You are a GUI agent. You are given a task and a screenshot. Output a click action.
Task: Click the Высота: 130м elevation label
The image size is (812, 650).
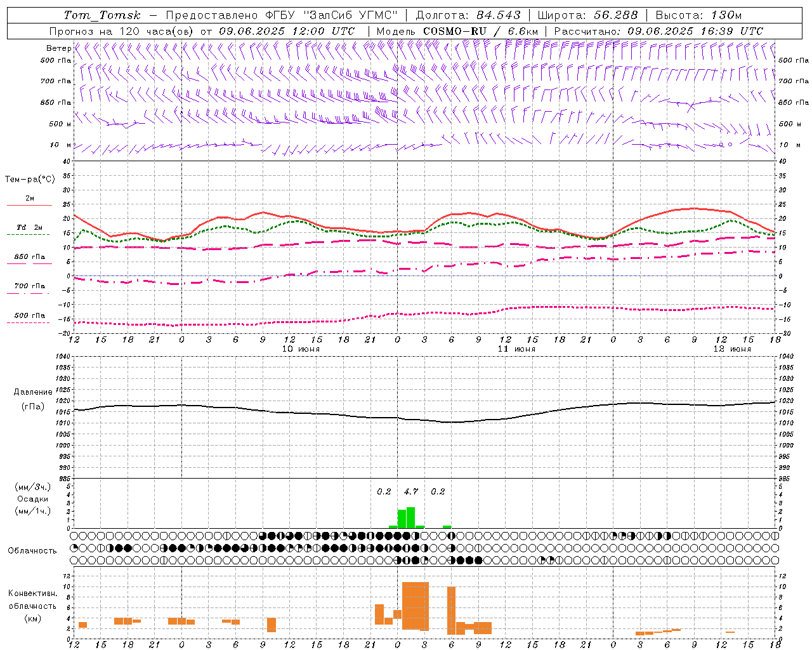point(698,15)
